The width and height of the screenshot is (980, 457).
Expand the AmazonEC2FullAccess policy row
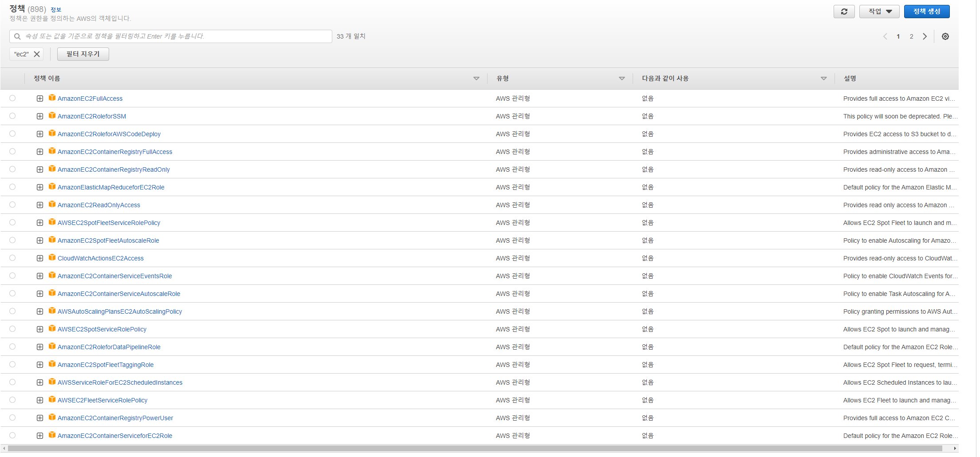pyautogui.click(x=40, y=98)
